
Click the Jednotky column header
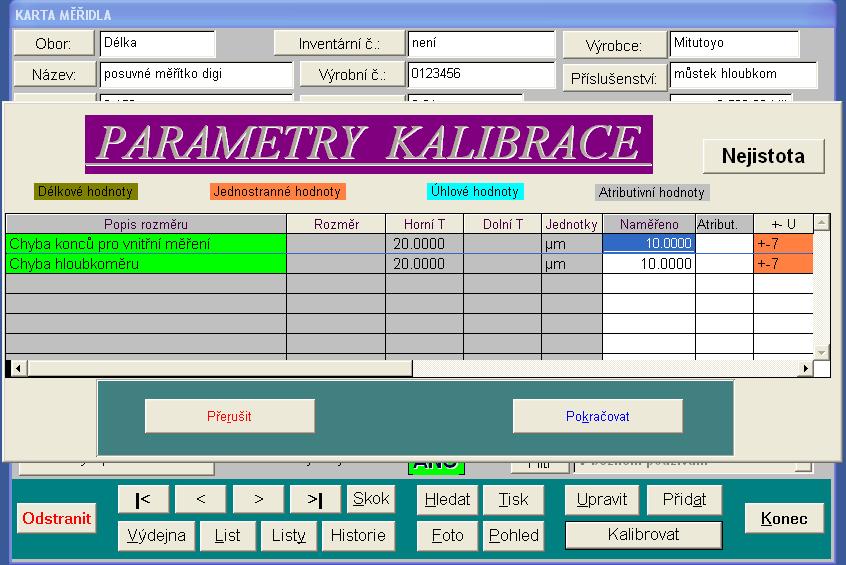coord(571,224)
